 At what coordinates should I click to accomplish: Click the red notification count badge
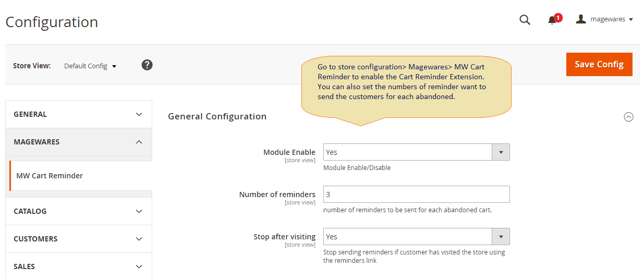pos(558,18)
